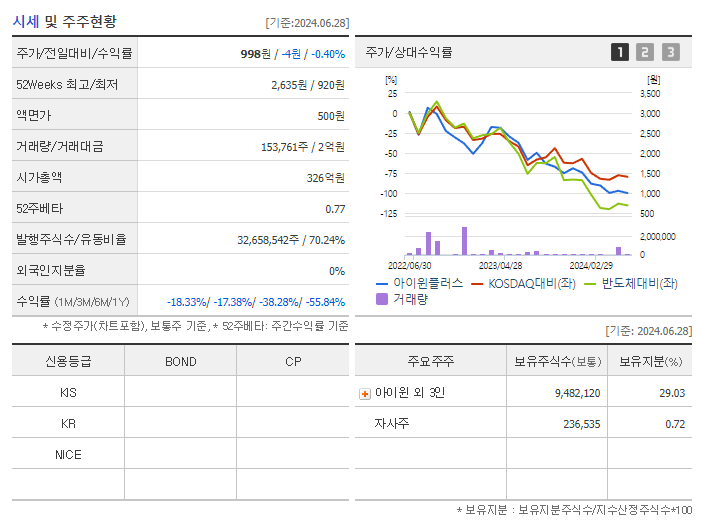Click the 주가/상대수익률 chart title
Image resolution: width=702 pixels, height=525 pixels.
[x=409, y=52]
